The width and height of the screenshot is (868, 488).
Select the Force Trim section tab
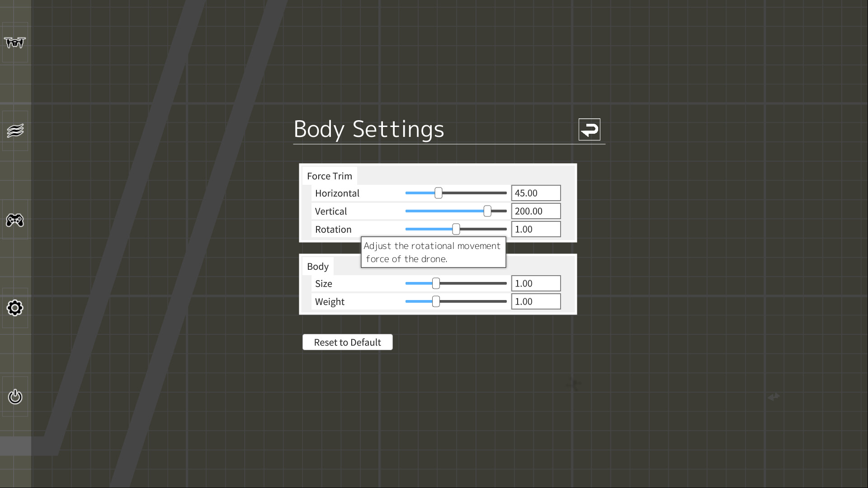(x=329, y=176)
